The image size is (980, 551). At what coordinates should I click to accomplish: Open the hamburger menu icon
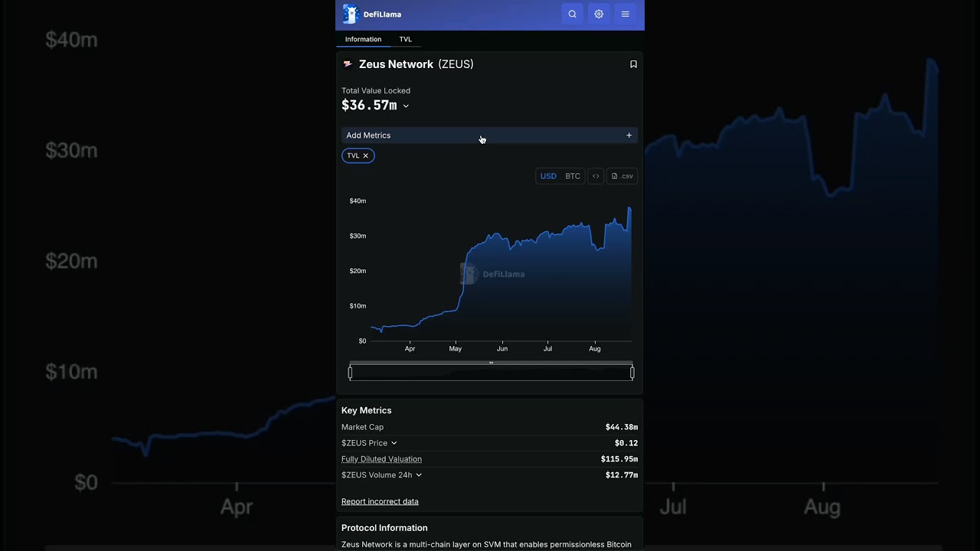click(x=626, y=15)
